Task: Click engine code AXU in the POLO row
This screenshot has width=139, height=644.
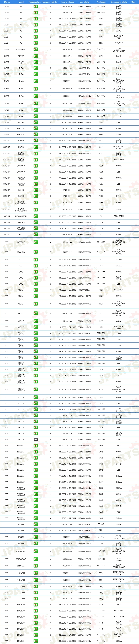Action: (119, 530)
